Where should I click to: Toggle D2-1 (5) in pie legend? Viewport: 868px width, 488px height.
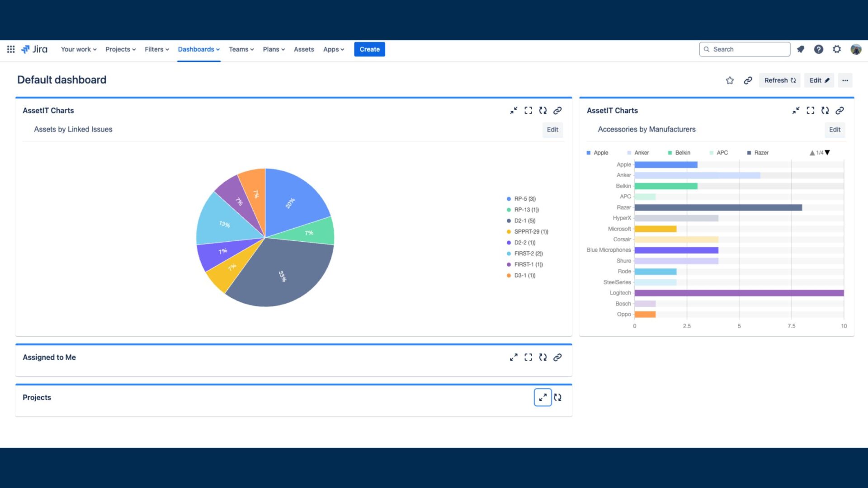click(x=521, y=221)
